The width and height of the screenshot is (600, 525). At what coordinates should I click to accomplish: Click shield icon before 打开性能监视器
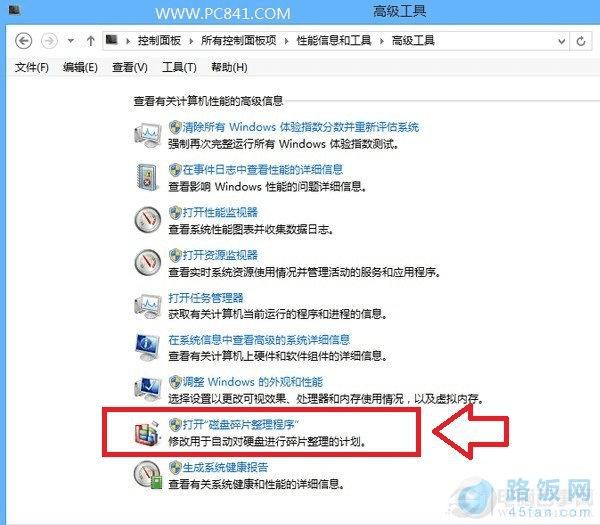pos(175,212)
